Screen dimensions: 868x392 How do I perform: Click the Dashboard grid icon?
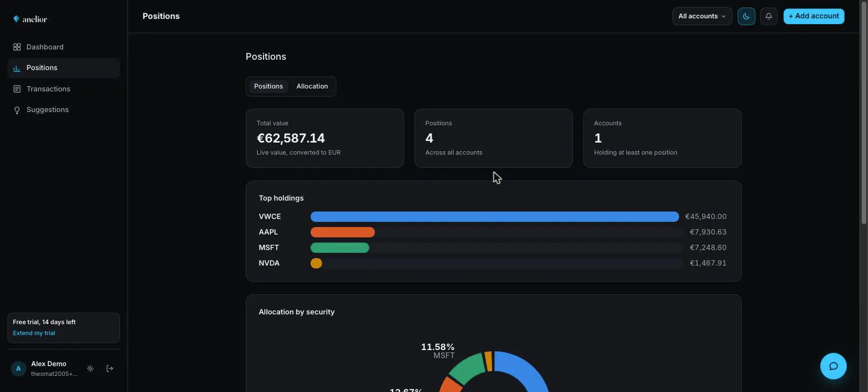tap(17, 47)
